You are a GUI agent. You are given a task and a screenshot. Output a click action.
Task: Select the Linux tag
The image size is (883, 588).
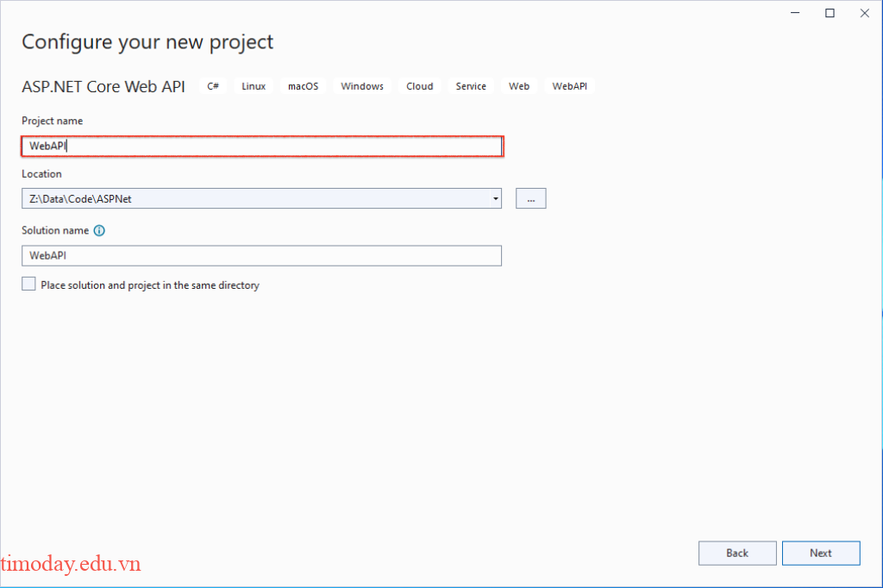(x=253, y=85)
